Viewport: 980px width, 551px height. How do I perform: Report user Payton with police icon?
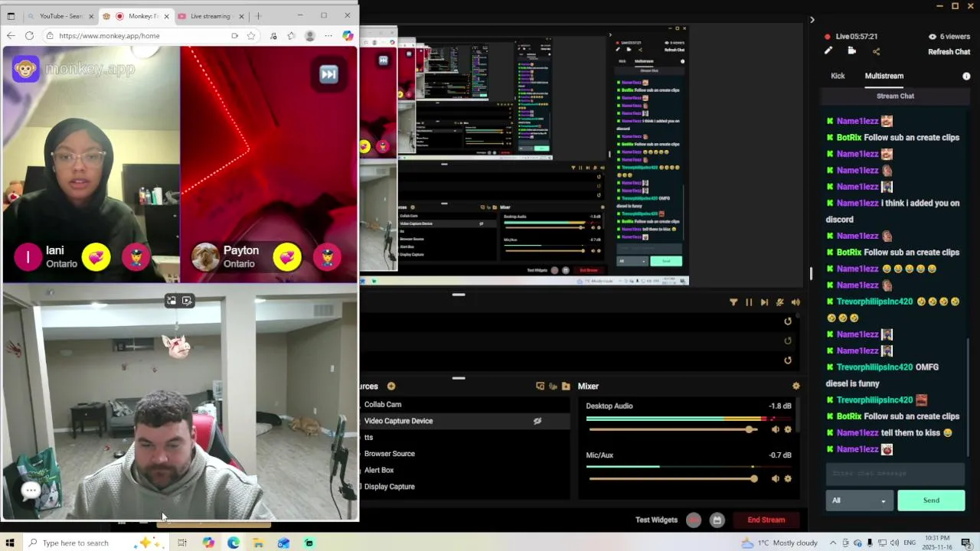coord(327,258)
